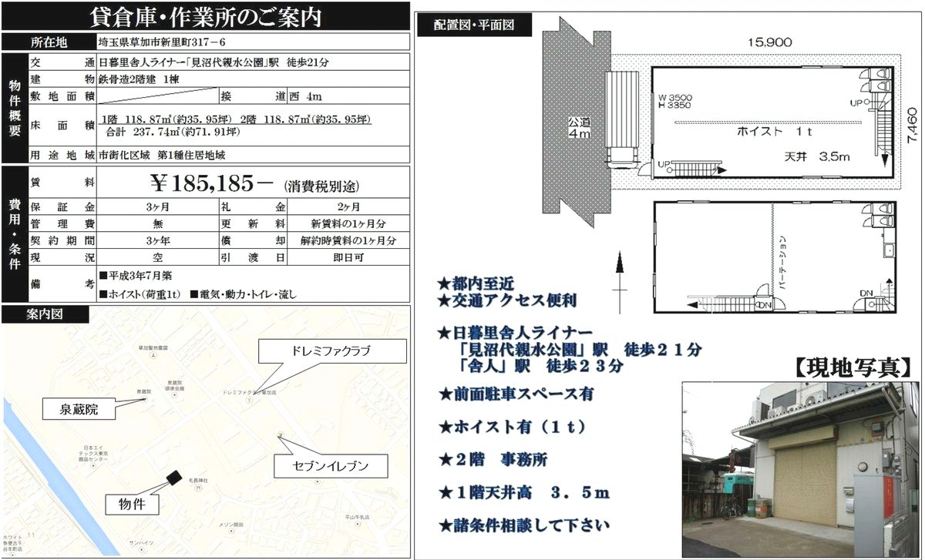Select the bullet ★1階天井高 3.5m

[x=523, y=493]
